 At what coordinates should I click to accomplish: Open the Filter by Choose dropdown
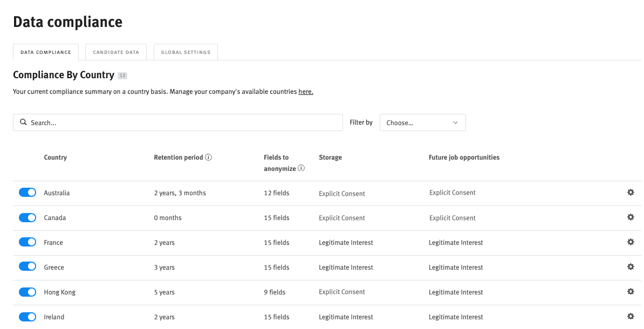point(422,122)
